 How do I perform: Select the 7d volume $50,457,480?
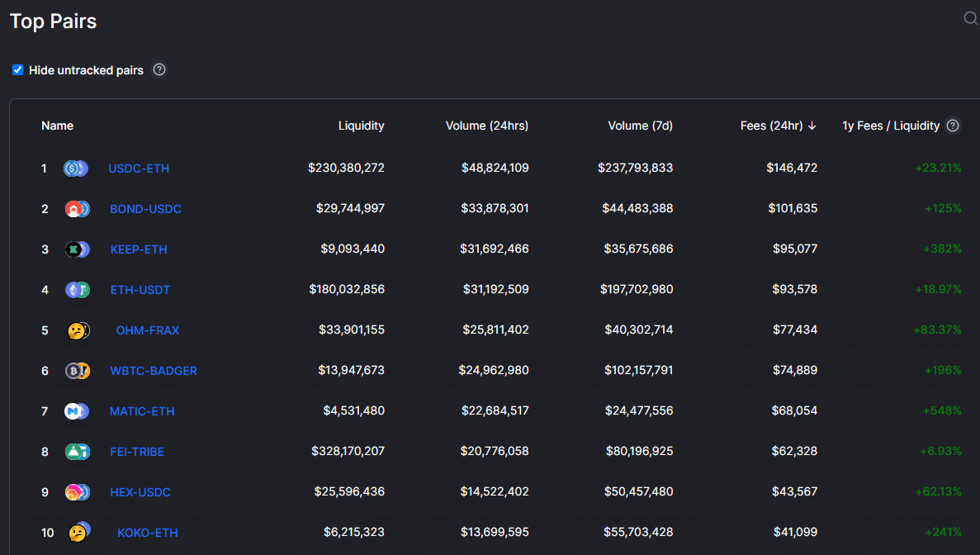[x=639, y=492]
